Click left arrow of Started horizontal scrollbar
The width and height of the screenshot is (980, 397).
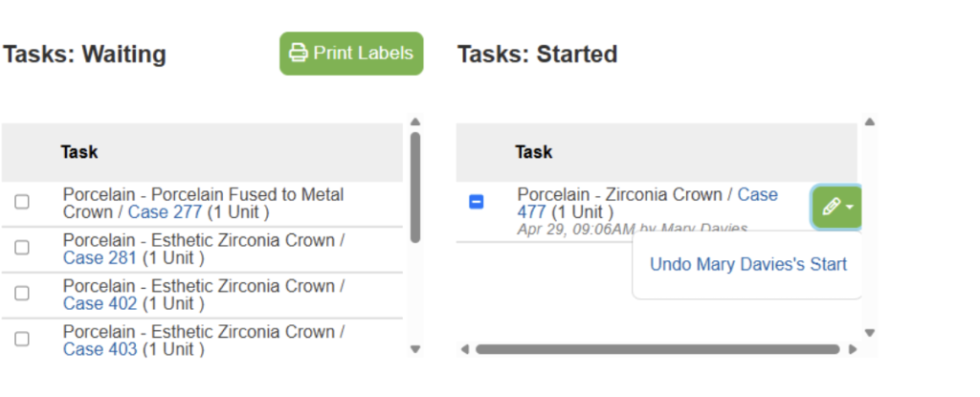click(465, 349)
